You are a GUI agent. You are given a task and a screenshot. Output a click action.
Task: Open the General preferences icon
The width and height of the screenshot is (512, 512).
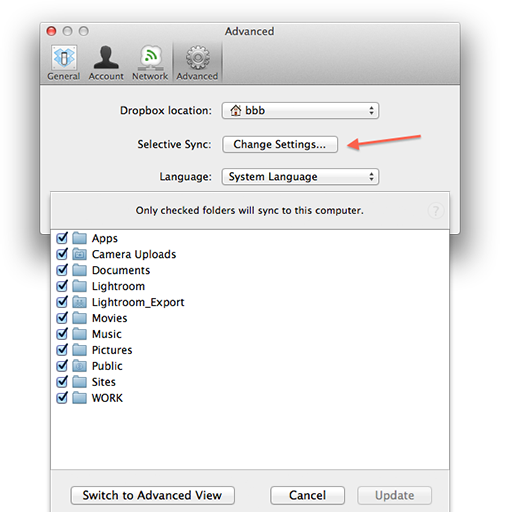pyautogui.click(x=64, y=58)
